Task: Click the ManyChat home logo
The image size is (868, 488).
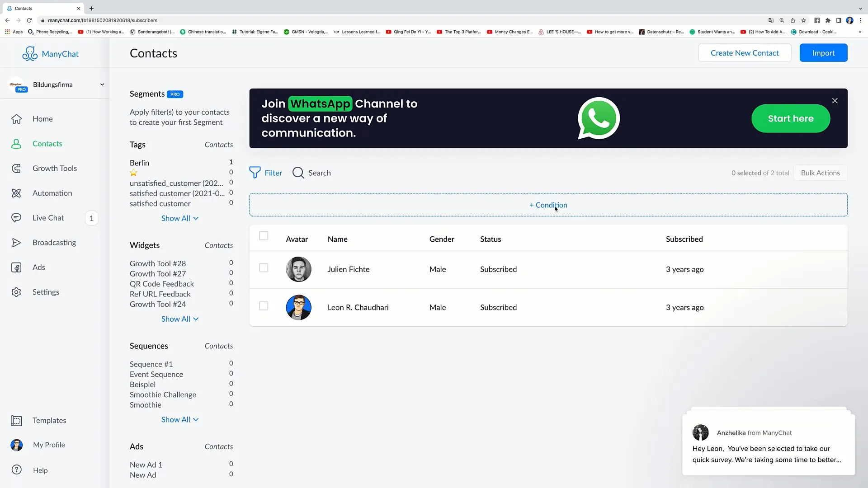Action: [51, 54]
